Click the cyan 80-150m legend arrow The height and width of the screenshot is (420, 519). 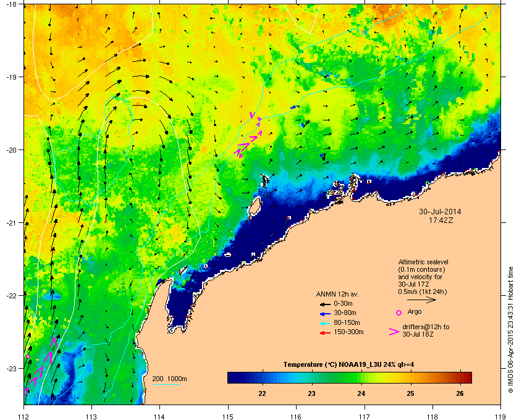[325, 323]
